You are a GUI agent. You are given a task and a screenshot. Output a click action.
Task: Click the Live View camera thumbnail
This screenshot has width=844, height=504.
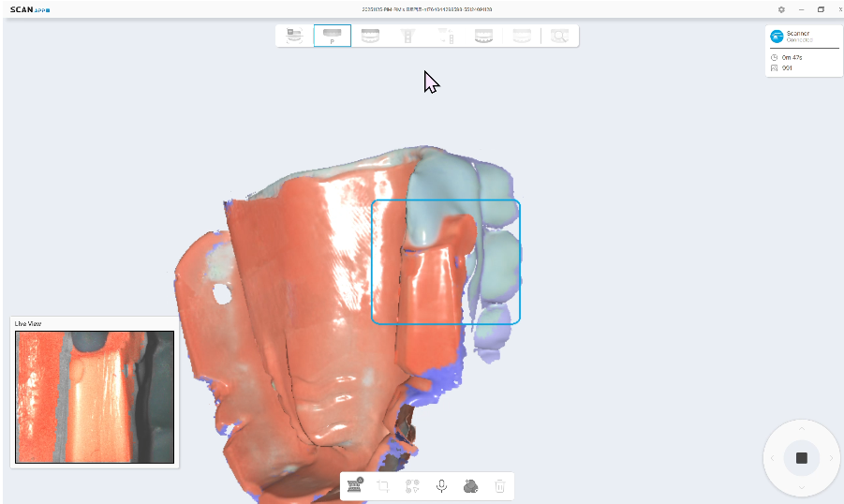(95, 396)
